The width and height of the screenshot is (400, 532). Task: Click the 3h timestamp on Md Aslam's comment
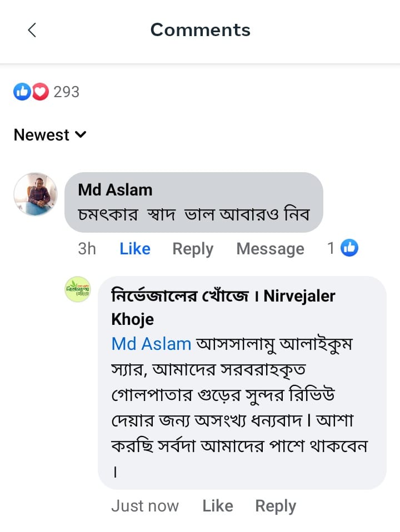point(87,249)
